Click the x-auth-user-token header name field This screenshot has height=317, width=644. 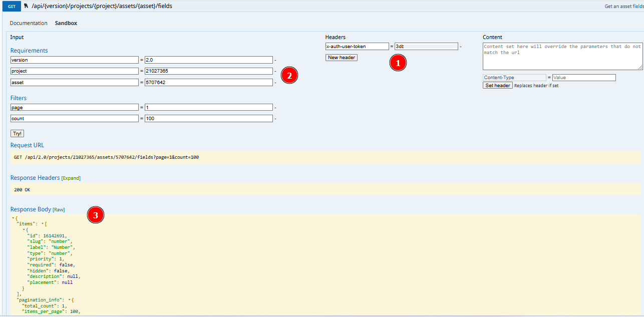[x=357, y=47]
